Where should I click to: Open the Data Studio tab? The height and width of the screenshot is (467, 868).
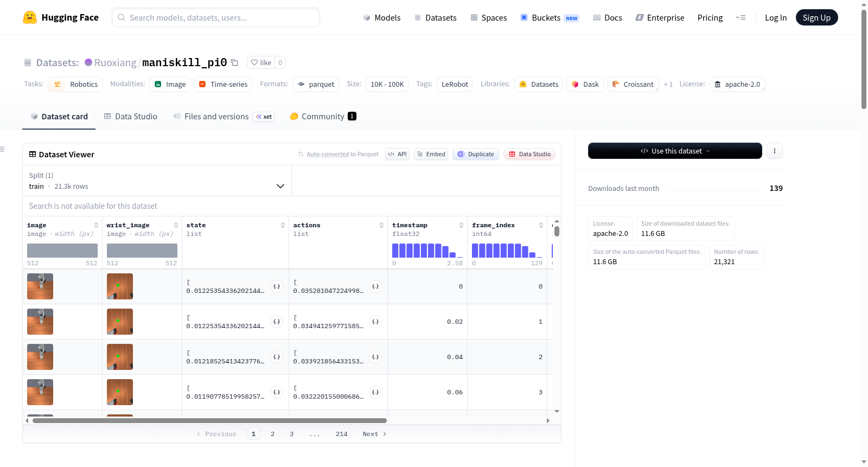(x=131, y=116)
